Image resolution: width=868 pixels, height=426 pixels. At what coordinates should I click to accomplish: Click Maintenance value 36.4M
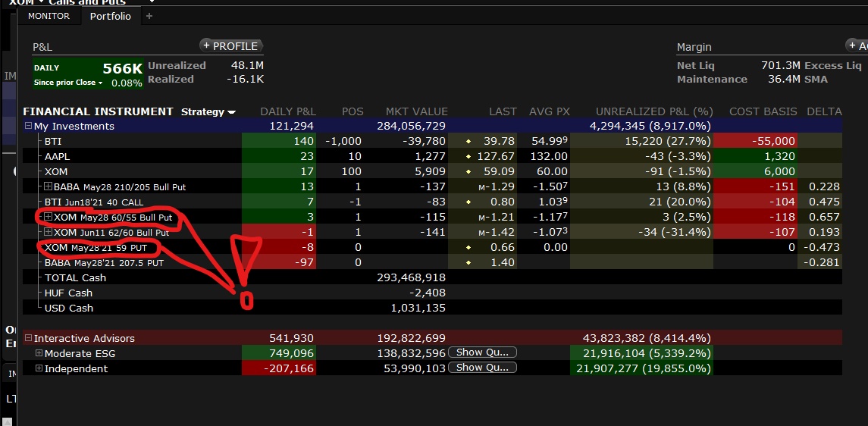point(784,79)
